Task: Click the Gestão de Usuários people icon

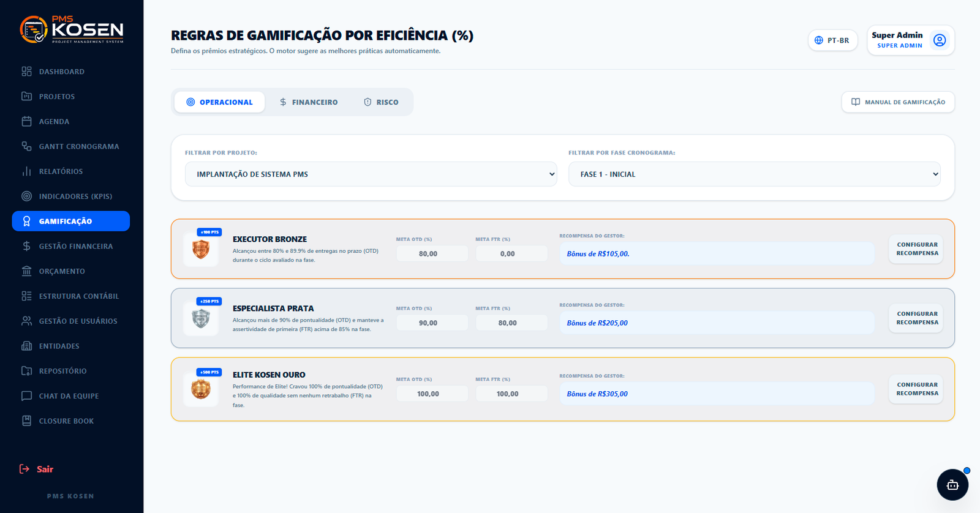Action: (26, 321)
